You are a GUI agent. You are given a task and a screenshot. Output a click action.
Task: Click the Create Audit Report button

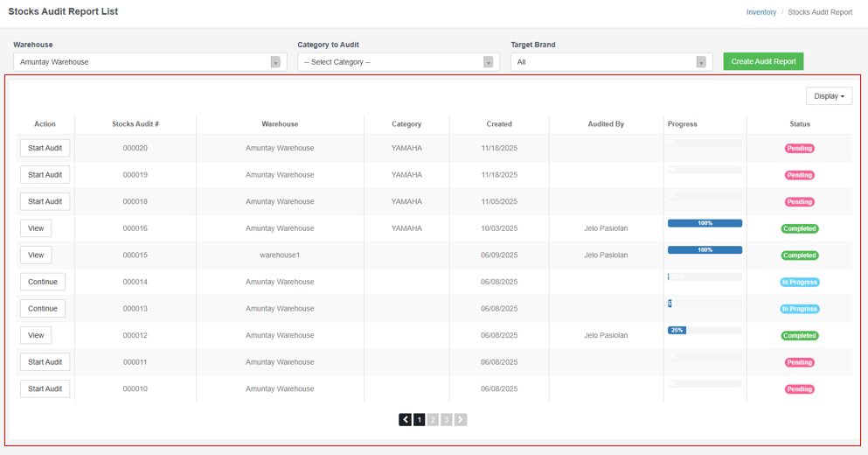coord(763,62)
